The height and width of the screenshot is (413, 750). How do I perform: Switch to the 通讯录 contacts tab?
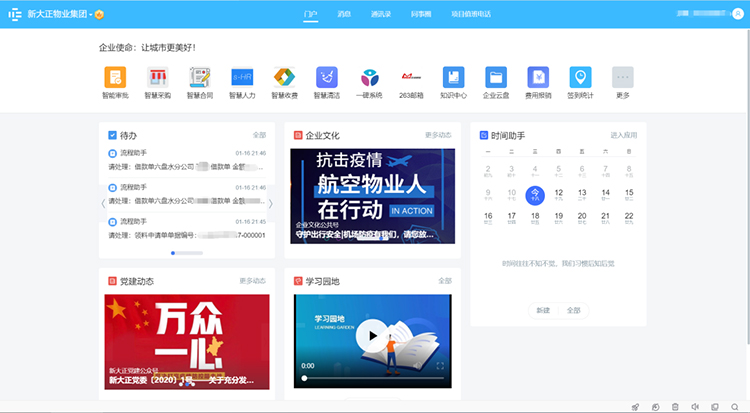pos(380,15)
